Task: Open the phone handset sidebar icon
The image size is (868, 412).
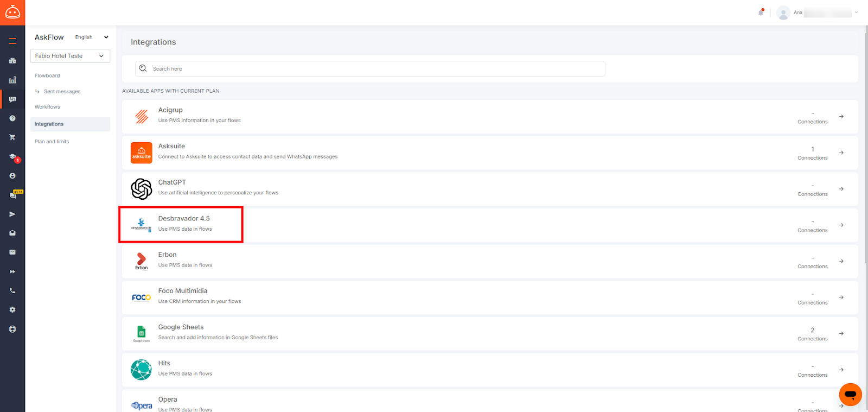Action: 12,290
